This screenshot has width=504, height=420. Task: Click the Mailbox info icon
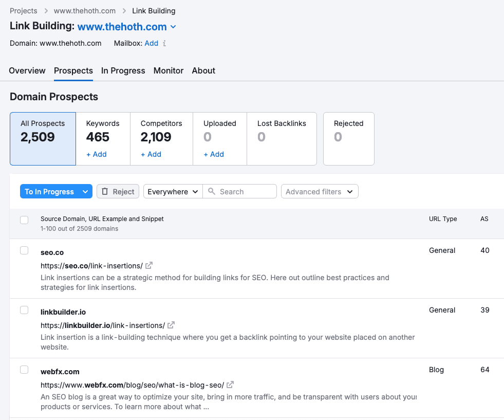(164, 44)
